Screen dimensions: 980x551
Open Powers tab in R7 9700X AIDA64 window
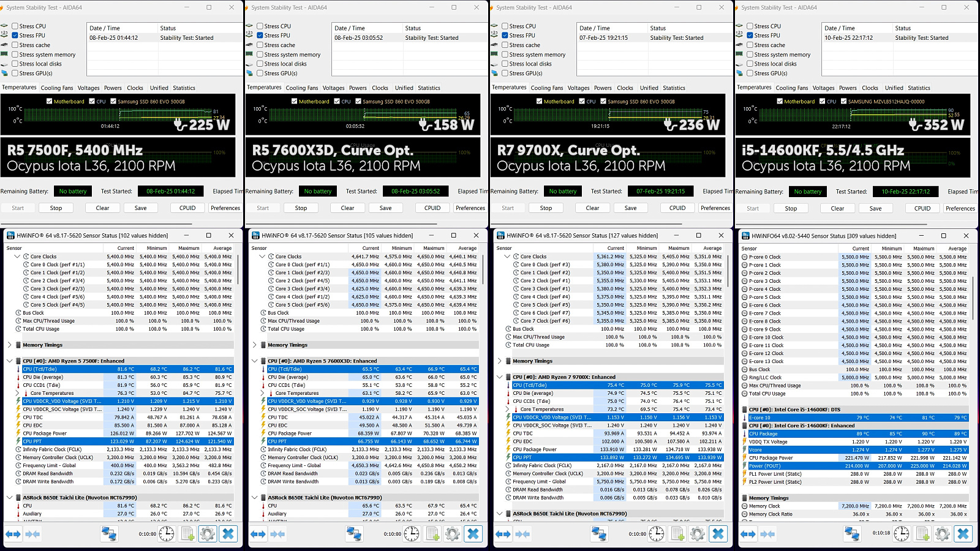tap(603, 88)
